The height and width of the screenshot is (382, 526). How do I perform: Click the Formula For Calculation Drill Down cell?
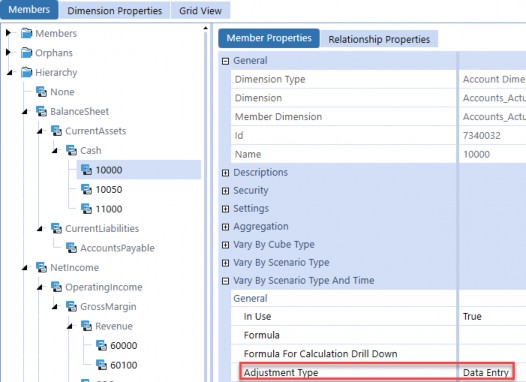(492, 354)
